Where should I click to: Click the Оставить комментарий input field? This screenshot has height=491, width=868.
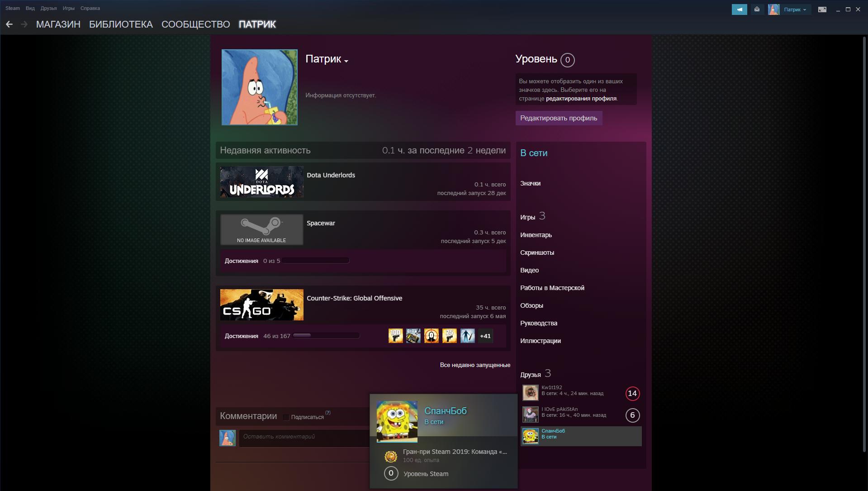(304, 438)
